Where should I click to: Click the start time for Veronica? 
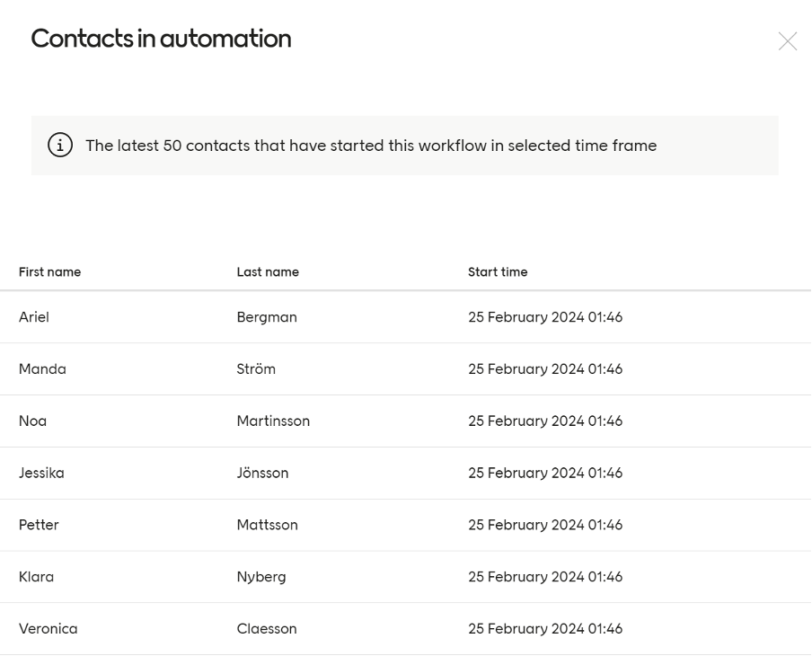546,629
